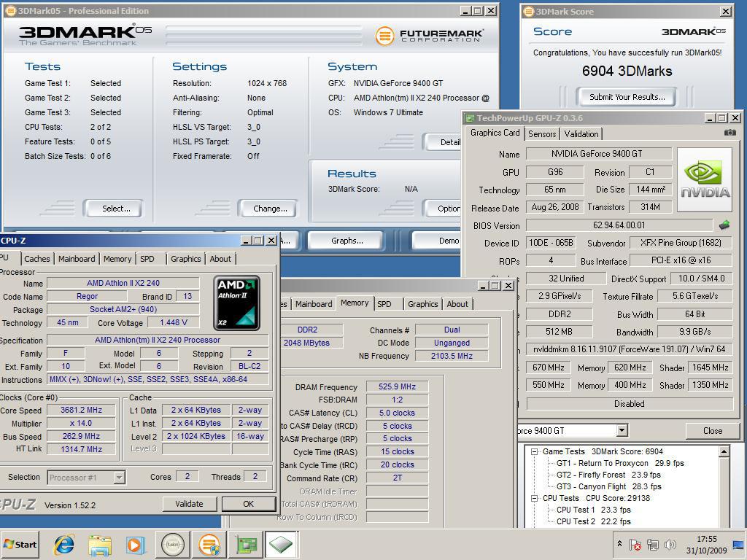Click the Futuremark Corporation logo

pyautogui.click(x=429, y=36)
